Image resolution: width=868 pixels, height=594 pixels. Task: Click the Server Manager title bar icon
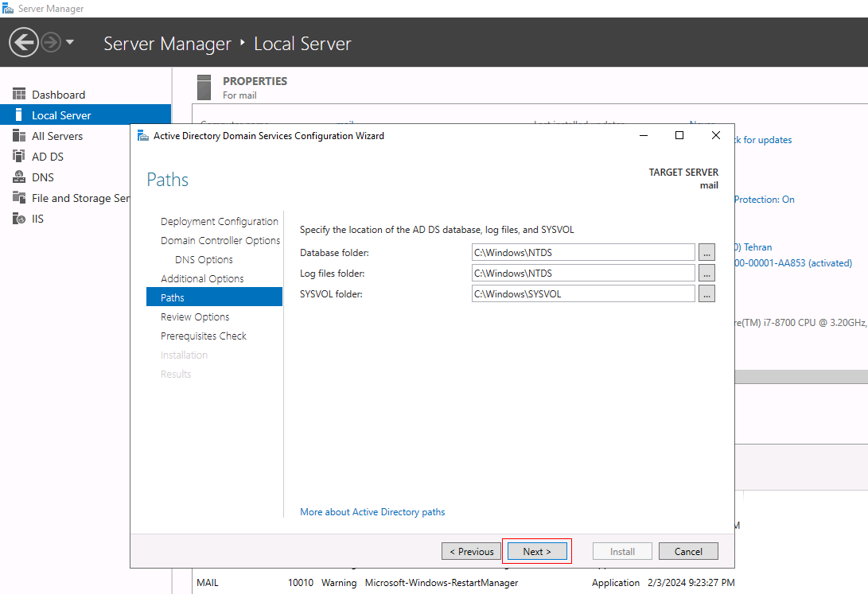pyautogui.click(x=8, y=8)
